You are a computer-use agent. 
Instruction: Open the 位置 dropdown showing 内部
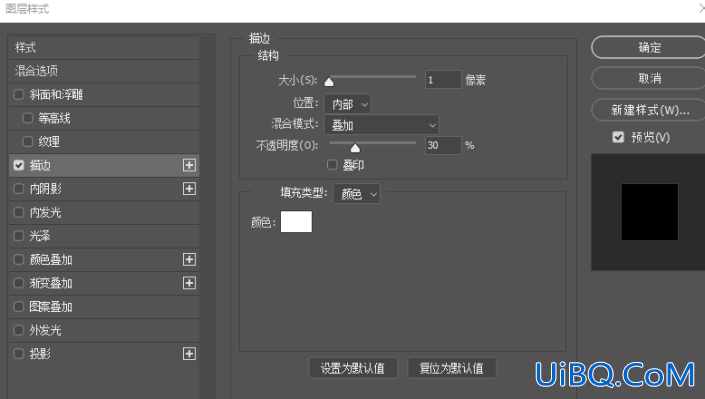[x=348, y=104]
